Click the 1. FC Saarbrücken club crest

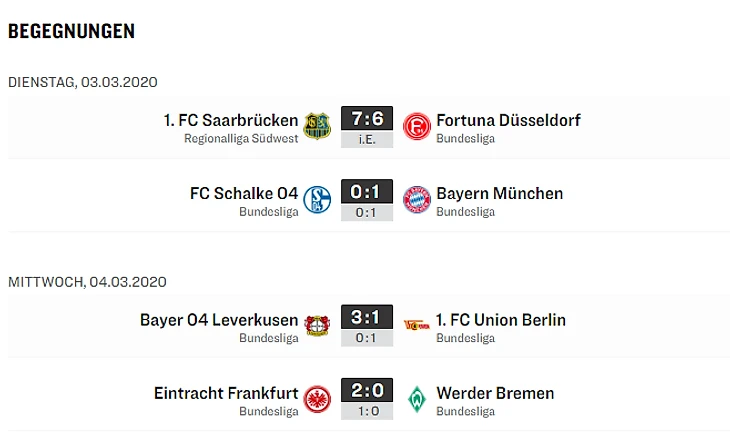point(318,126)
